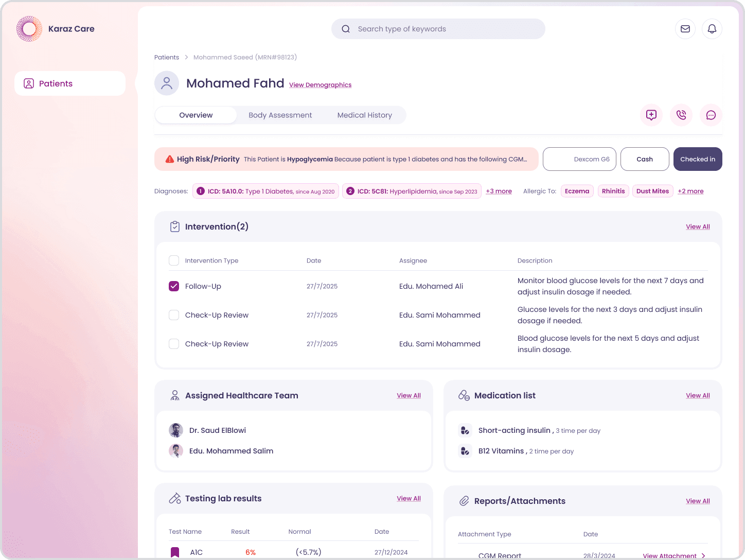Screen dimensions: 745x560
Task: Click the A1C result 6% value
Action: [x=251, y=552]
